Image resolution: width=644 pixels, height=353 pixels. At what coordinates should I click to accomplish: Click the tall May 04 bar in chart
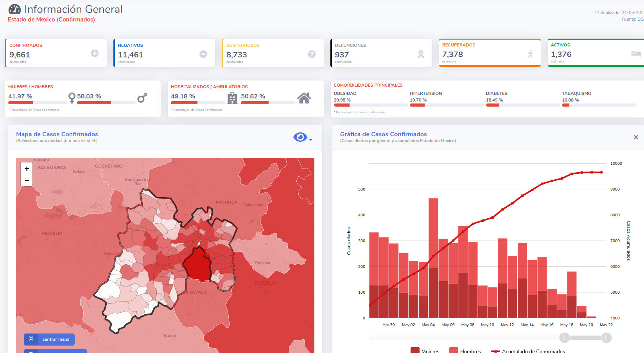click(x=433, y=258)
